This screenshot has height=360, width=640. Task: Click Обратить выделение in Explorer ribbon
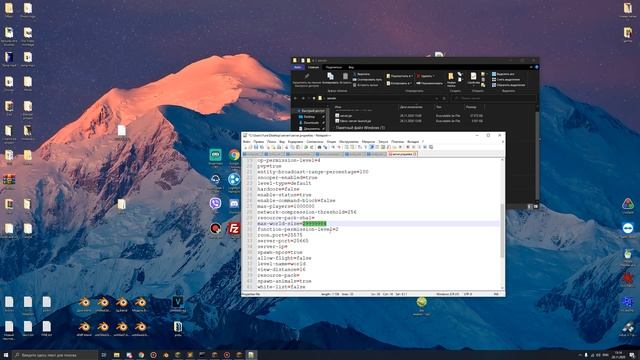(x=509, y=85)
